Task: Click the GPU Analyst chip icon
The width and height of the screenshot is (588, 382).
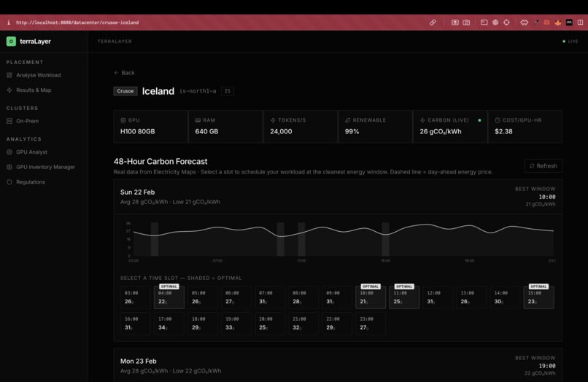Action: pyautogui.click(x=9, y=152)
